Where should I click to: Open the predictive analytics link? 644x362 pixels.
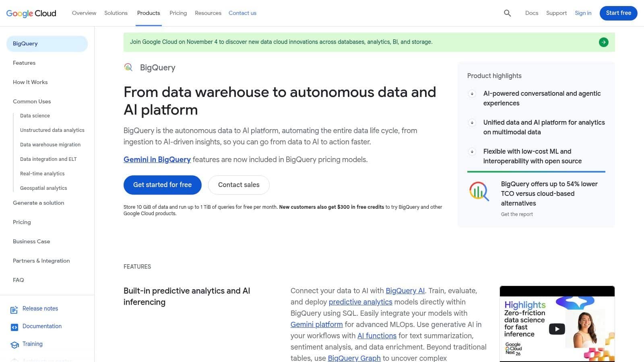[x=360, y=302]
